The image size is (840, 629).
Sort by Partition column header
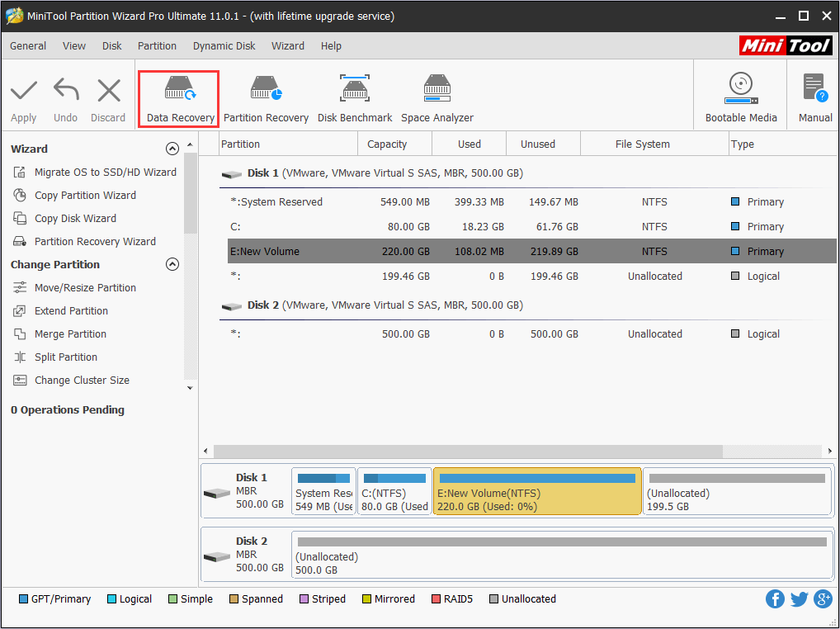288,144
